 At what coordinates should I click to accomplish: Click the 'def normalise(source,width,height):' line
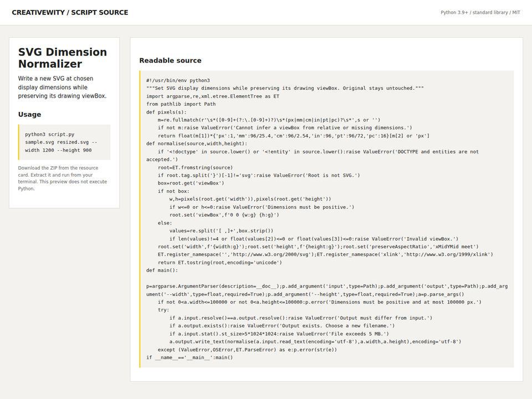click(197, 144)
